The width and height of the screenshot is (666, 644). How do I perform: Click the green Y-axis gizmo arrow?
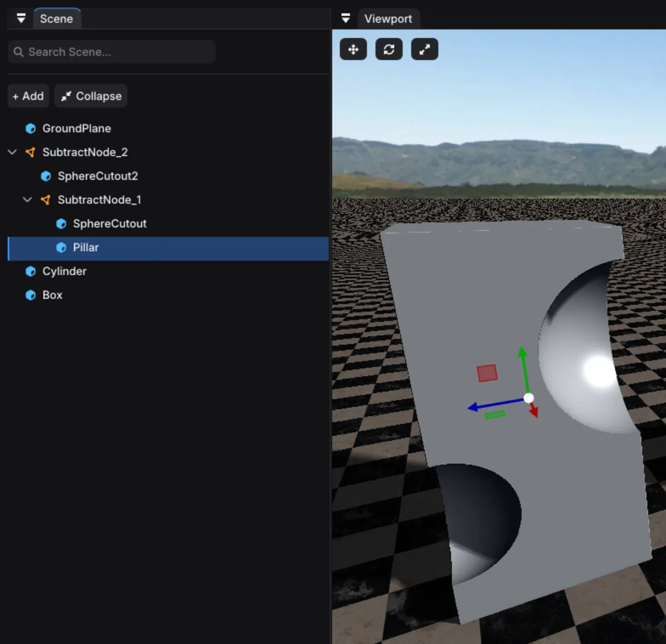coord(524,369)
